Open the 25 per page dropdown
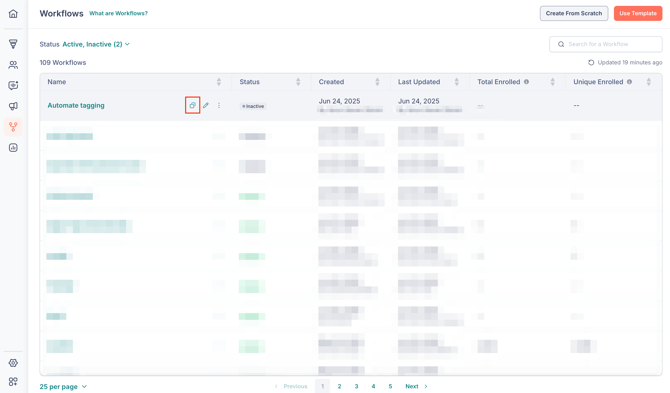Image resolution: width=670 pixels, height=393 pixels. click(x=63, y=387)
